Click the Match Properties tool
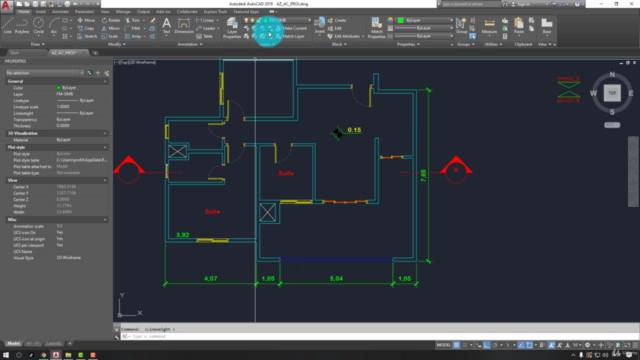 tap(376, 28)
